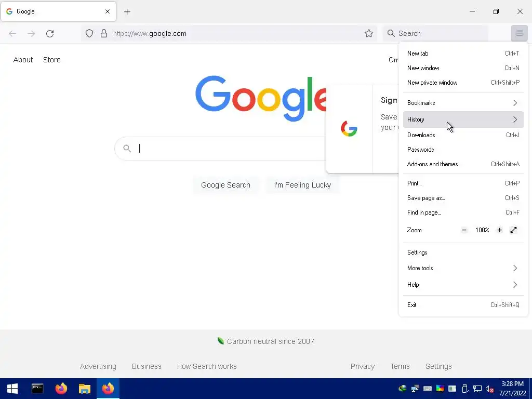Expand the Bookmarks submenu
Screen dimensions: 532x399
463,103
